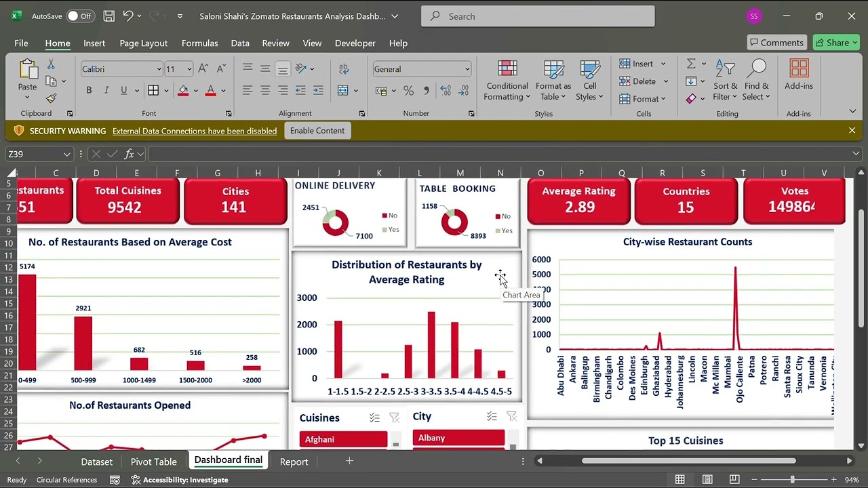Open Conditional Formatting menu
The image size is (868, 488).
pos(507,81)
